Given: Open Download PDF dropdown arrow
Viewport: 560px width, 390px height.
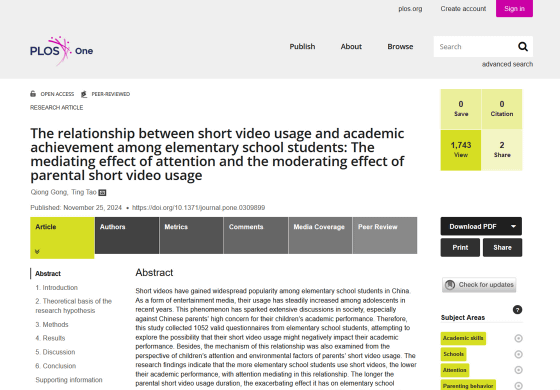Looking at the screenshot, I should coord(513,226).
